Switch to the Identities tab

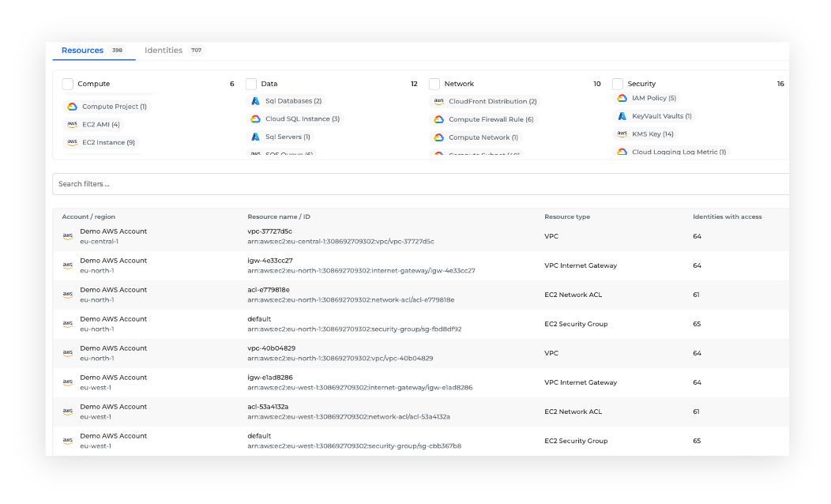click(164, 51)
